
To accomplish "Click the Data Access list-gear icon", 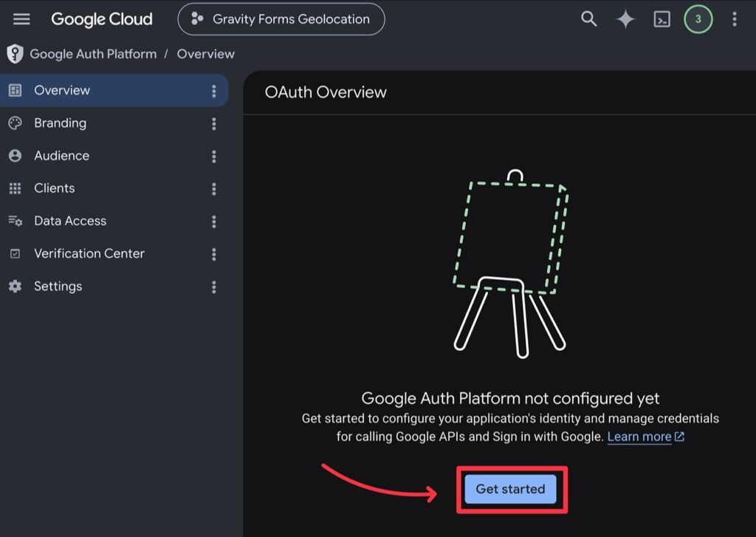I will [15, 221].
